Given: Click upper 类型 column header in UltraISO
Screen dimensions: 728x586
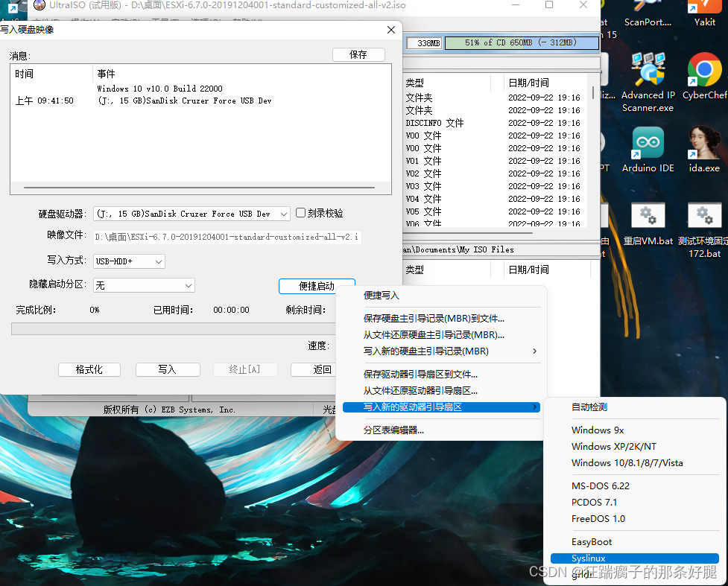Looking at the screenshot, I should pos(446,83).
